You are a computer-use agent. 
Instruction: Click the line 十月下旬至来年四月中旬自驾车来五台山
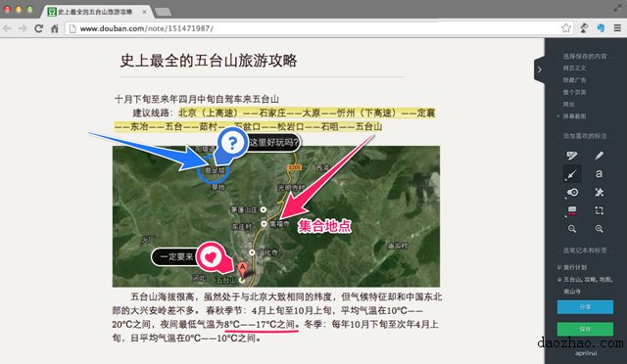pos(197,99)
